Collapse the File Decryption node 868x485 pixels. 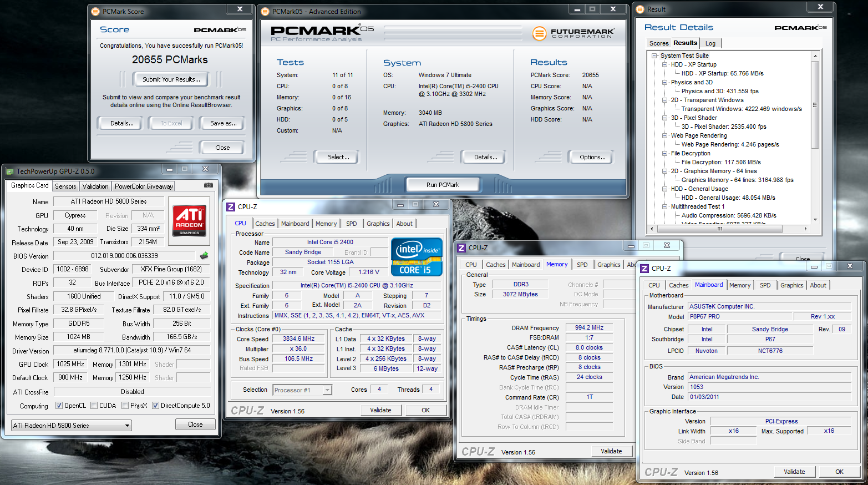pos(665,153)
